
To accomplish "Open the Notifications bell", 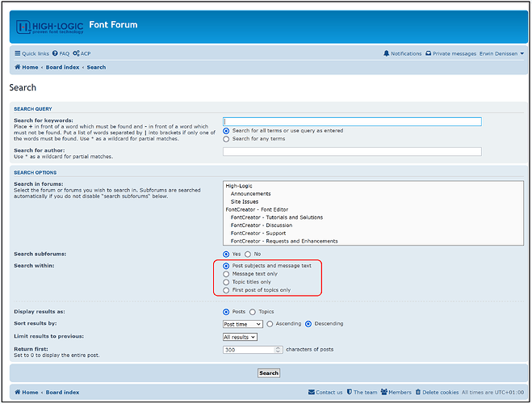I will coord(402,53).
